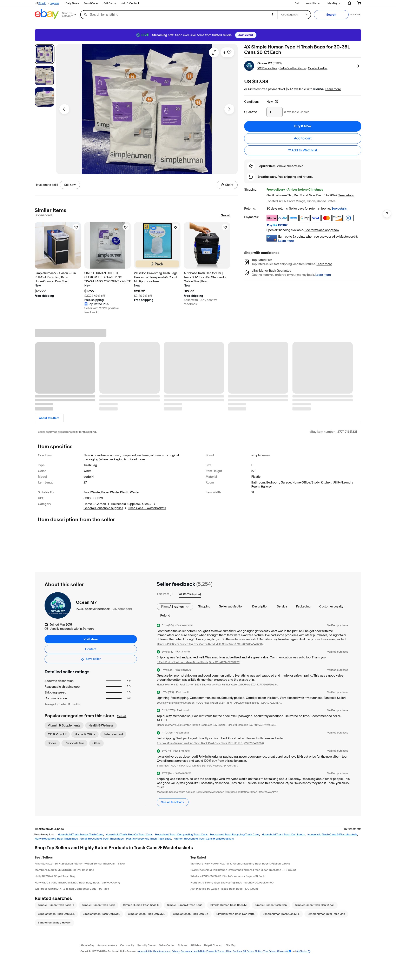Show the next product image
The image size is (396, 980).
point(229,109)
